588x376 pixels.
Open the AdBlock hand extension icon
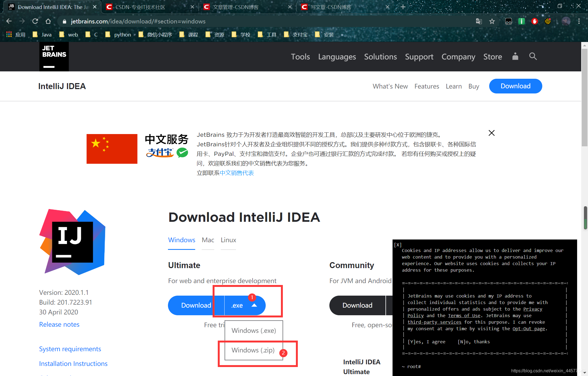[x=534, y=21]
